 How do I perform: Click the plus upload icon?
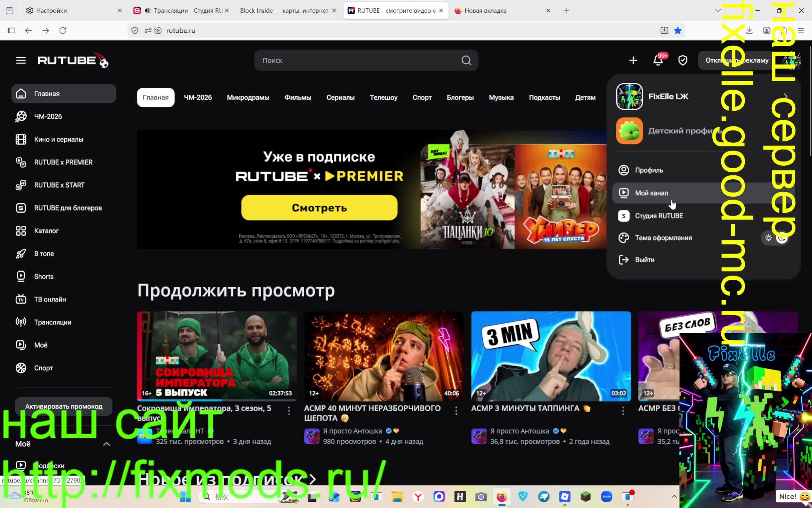click(633, 60)
